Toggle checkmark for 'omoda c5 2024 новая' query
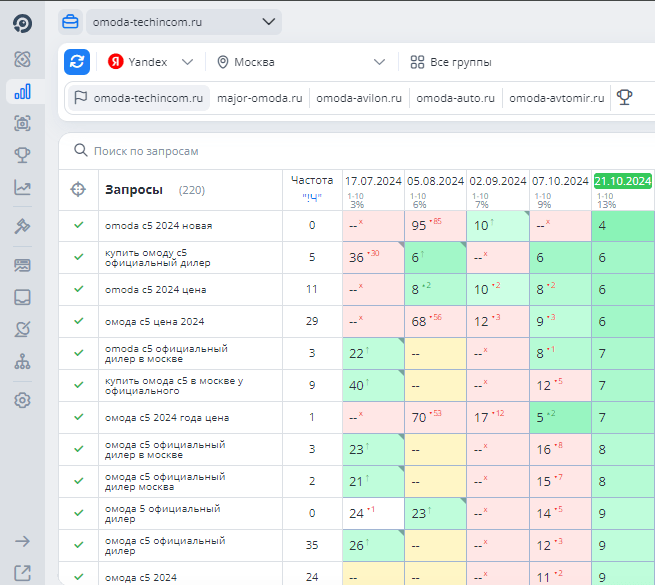The height and width of the screenshot is (585, 655). tap(78, 226)
